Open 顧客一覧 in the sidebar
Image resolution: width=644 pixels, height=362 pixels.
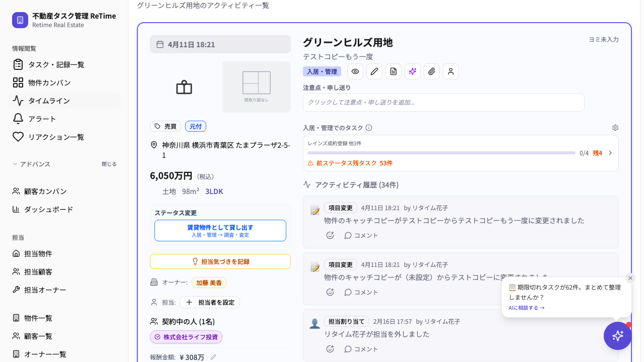pos(64,336)
